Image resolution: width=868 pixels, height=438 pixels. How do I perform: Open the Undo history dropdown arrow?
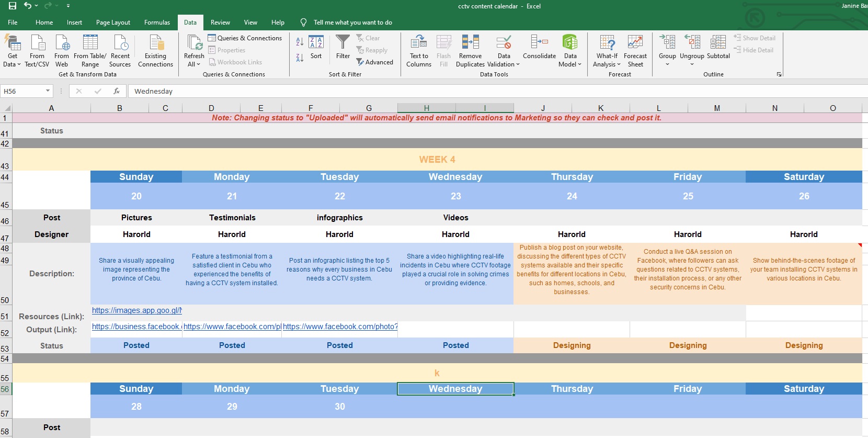(x=36, y=6)
